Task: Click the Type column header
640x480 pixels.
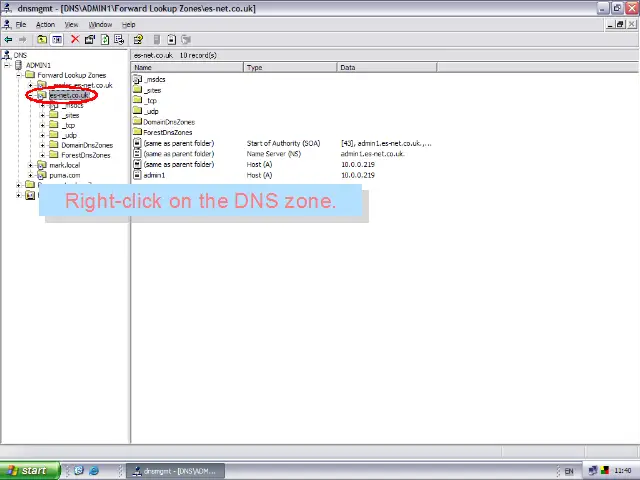Action: pyautogui.click(x=290, y=67)
